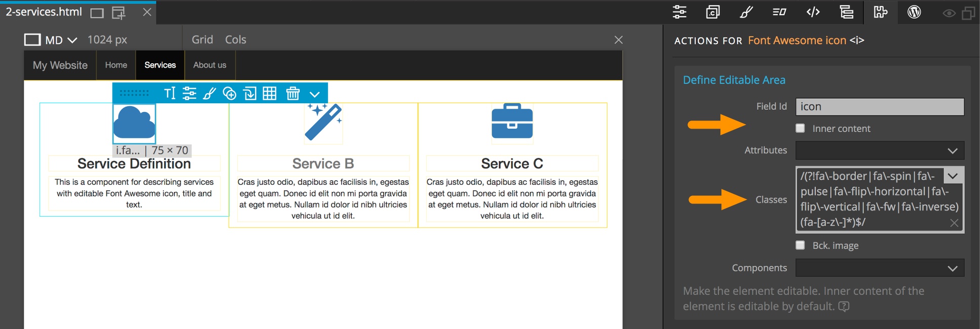
Task: Click the help question icon after description
Action: pyautogui.click(x=844, y=306)
